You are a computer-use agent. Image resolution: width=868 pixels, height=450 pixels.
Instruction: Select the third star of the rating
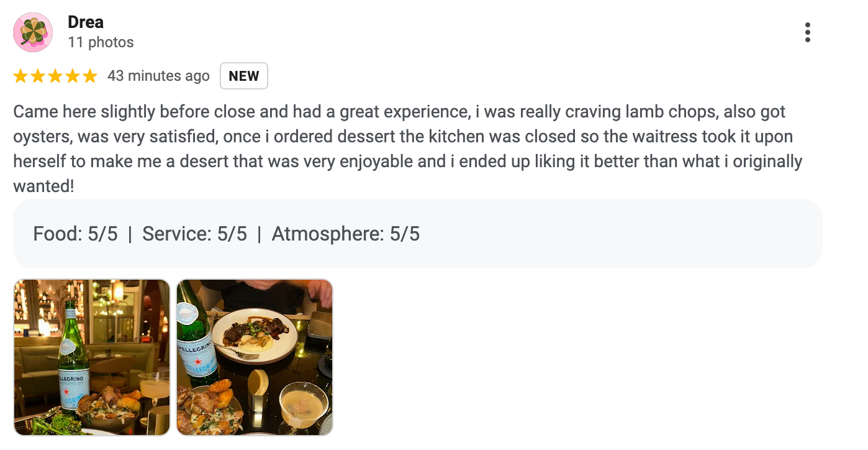(x=55, y=75)
